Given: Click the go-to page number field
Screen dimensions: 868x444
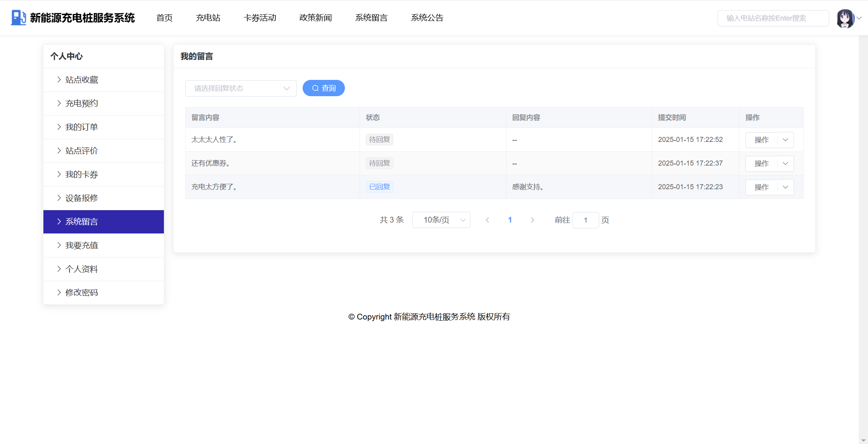Looking at the screenshot, I should [585, 220].
